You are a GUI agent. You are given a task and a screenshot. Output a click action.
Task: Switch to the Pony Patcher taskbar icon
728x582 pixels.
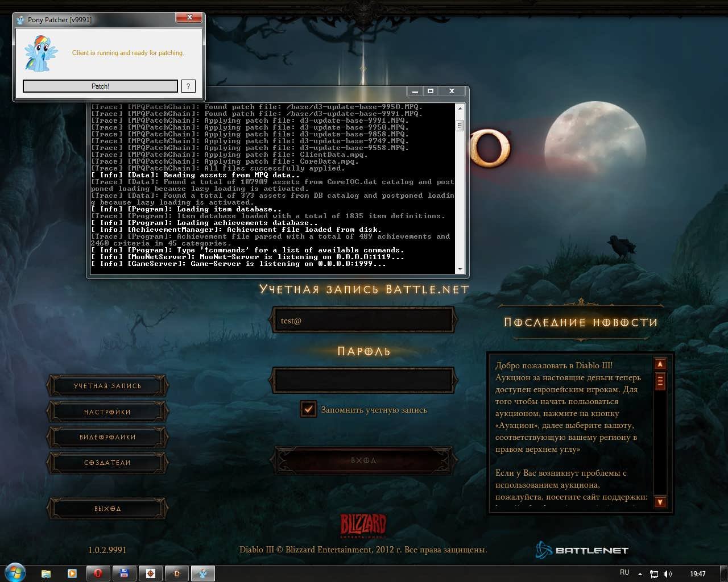(202, 573)
